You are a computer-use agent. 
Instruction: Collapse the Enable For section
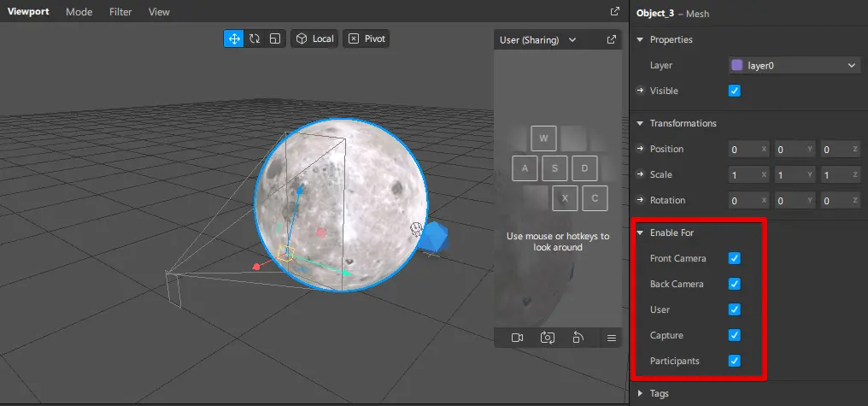click(x=640, y=233)
